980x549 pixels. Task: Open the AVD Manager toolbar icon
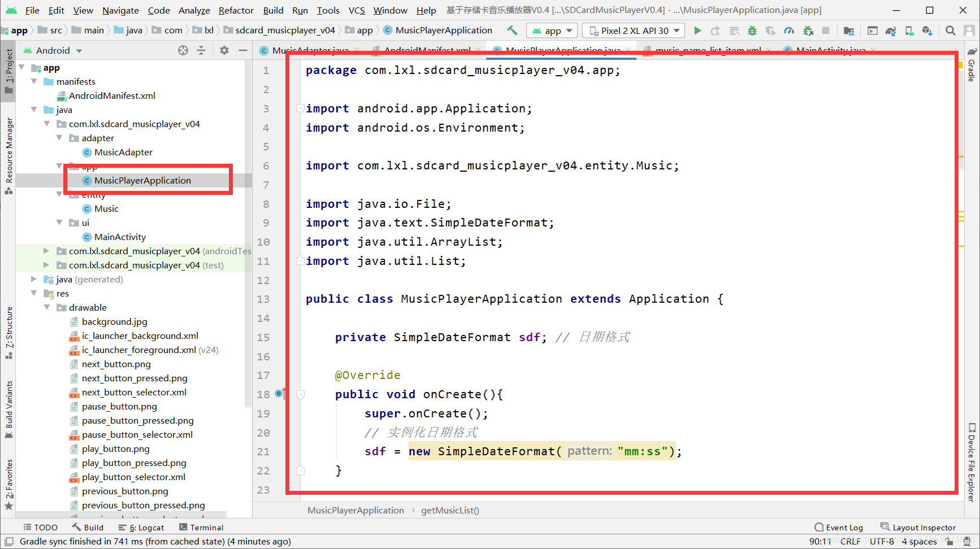(x=909, y=30)
